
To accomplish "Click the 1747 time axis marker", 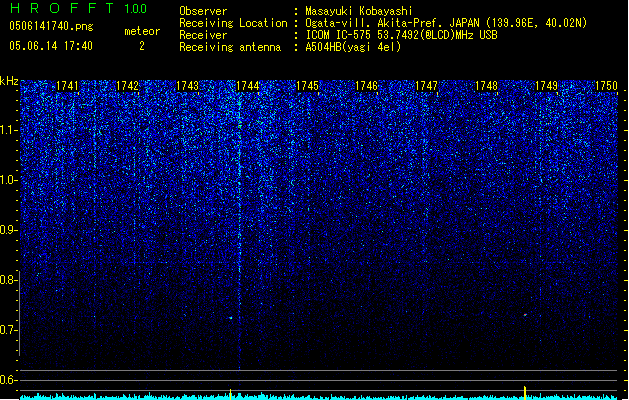I will pos(426,86).
